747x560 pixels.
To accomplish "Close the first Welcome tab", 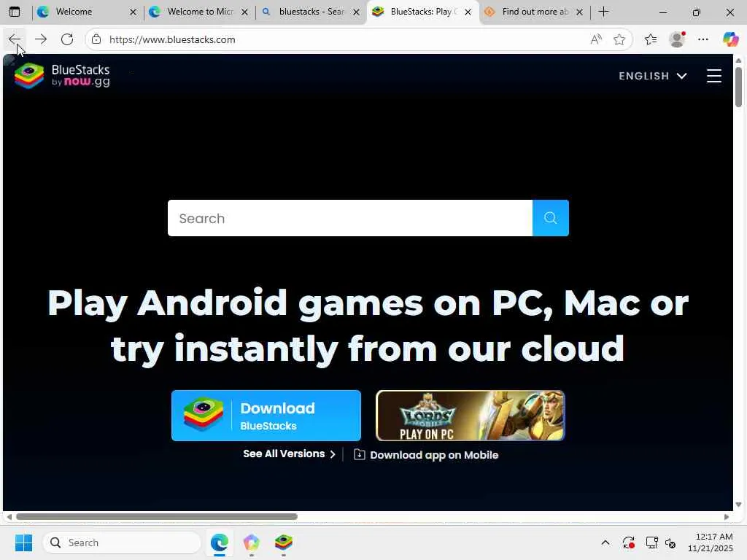I will click(133, 12).
